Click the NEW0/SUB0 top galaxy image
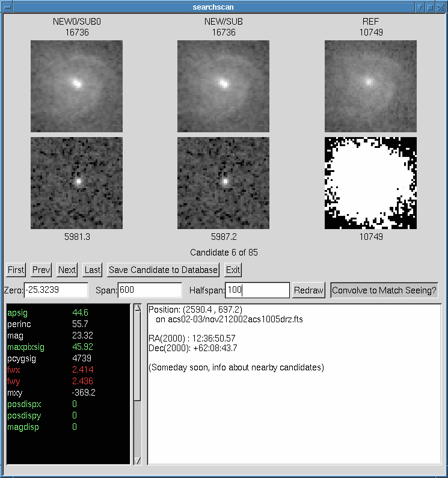 (x=76, y=86)
